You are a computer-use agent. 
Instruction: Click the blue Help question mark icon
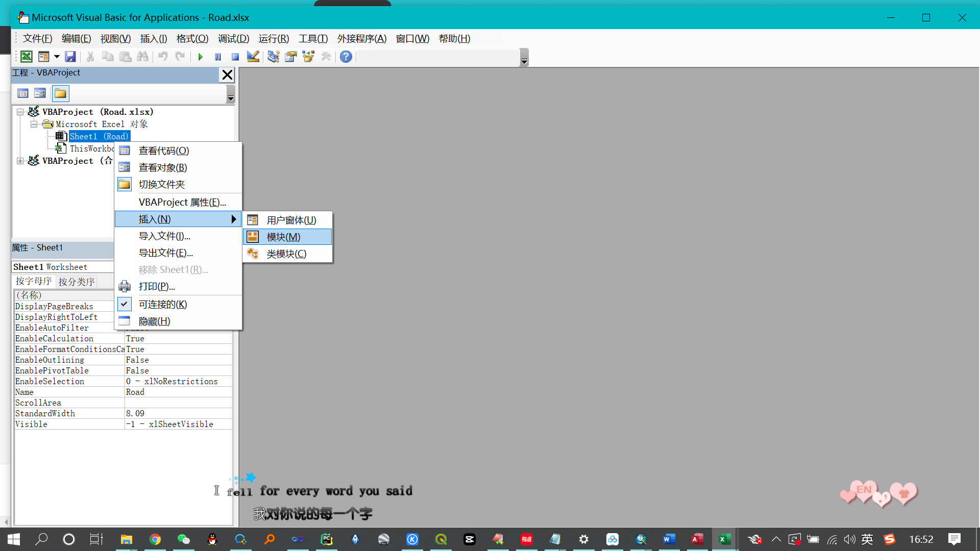(346, 57)
